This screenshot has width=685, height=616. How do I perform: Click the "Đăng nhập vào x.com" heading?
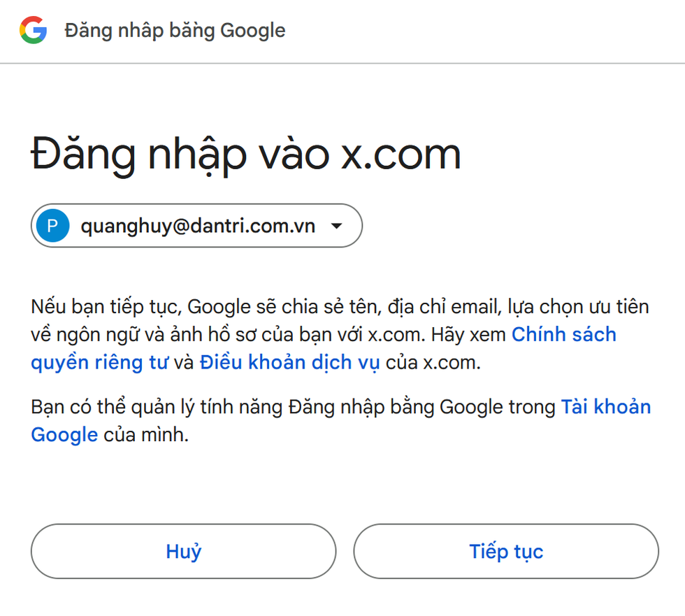[x=246, y=154]
